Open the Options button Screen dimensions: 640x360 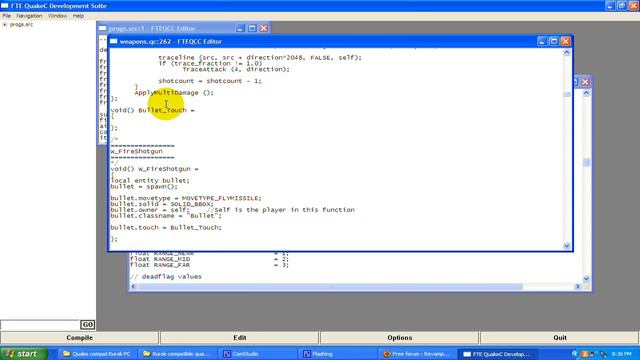tap(400, 338)
